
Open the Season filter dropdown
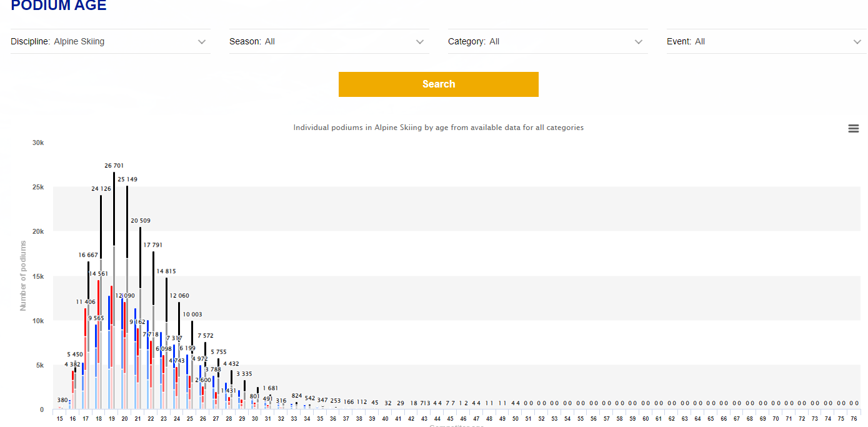click(329, 42)
